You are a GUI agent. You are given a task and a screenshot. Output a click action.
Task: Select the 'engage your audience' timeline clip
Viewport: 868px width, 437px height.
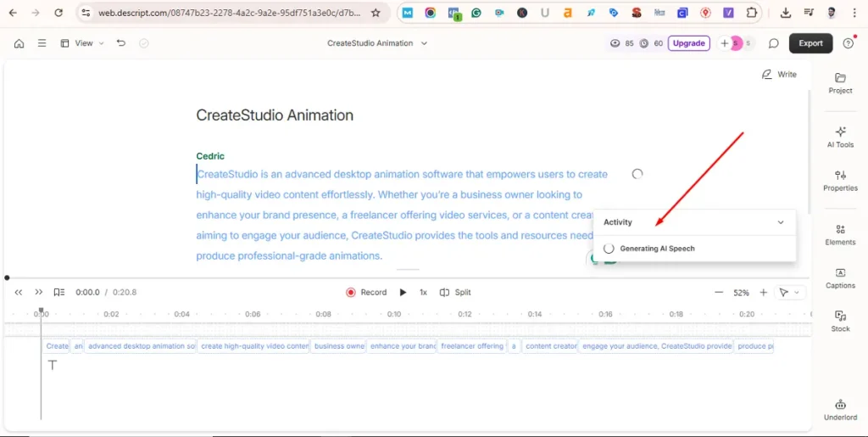pos(657,346)
